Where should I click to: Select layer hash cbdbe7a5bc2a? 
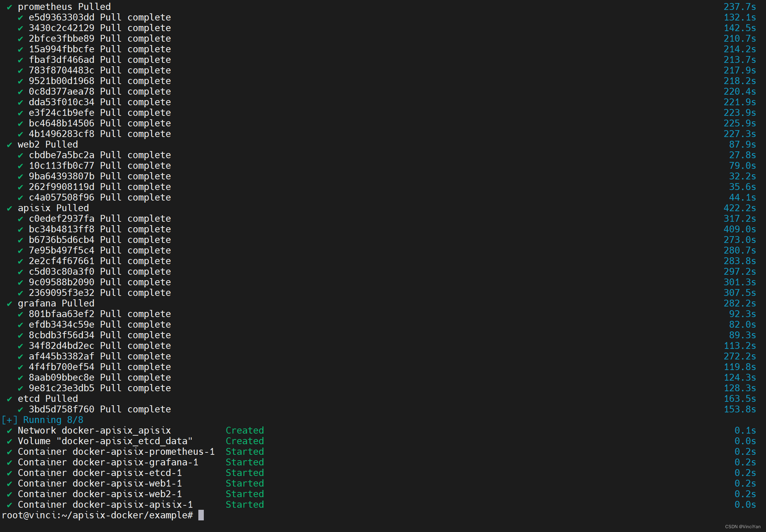(62, 155)
